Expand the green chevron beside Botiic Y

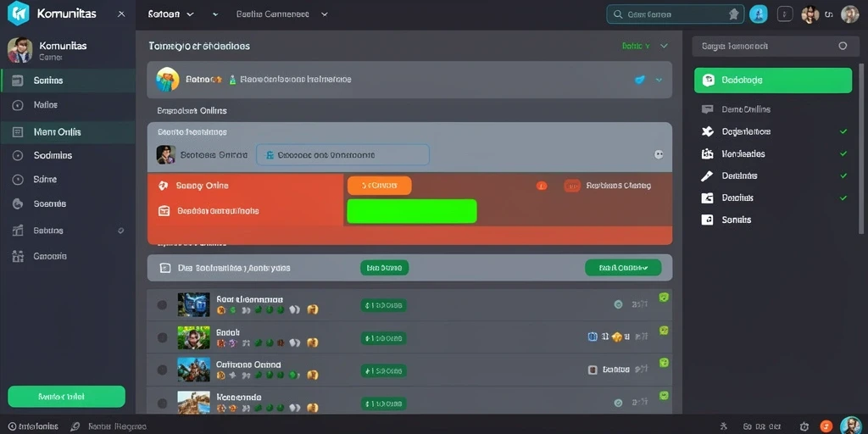664,46
